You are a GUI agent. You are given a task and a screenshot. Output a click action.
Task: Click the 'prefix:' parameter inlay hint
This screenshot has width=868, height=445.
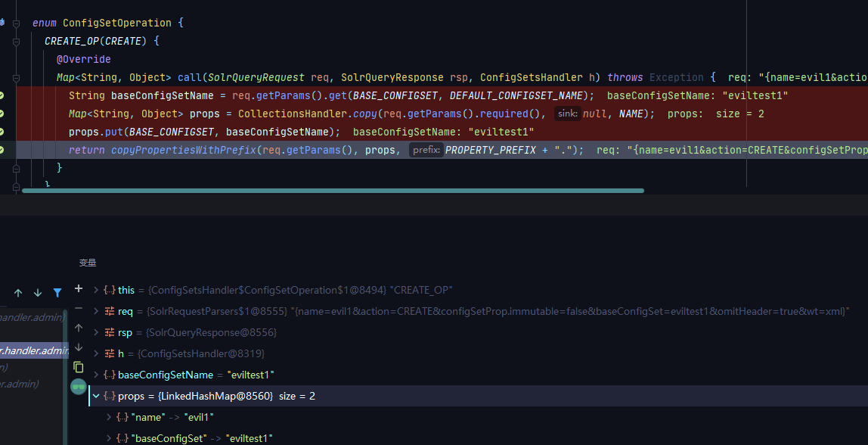tap(426, 150)
